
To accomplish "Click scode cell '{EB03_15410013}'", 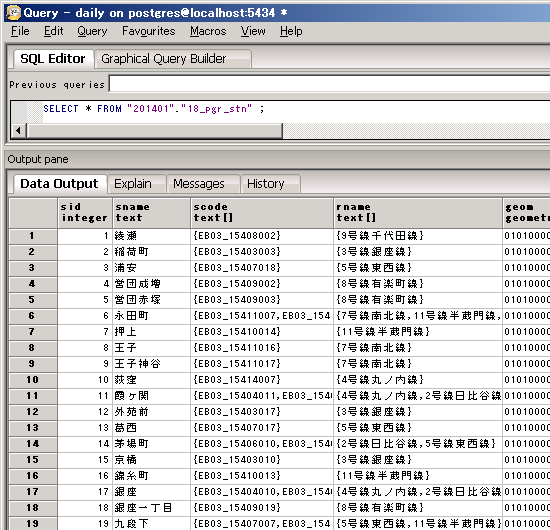I will (x=262, y=476).
